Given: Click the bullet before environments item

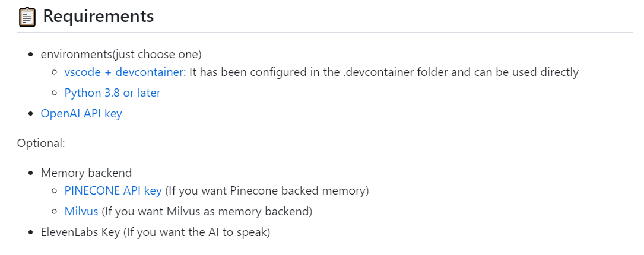Looking at the screenshot, I should click(31, 55).
